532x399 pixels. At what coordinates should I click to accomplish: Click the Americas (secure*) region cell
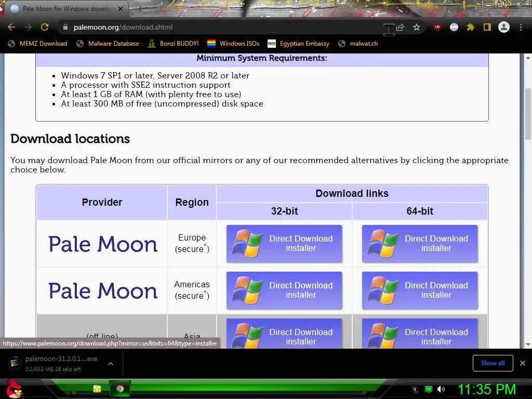coord(192,290)
